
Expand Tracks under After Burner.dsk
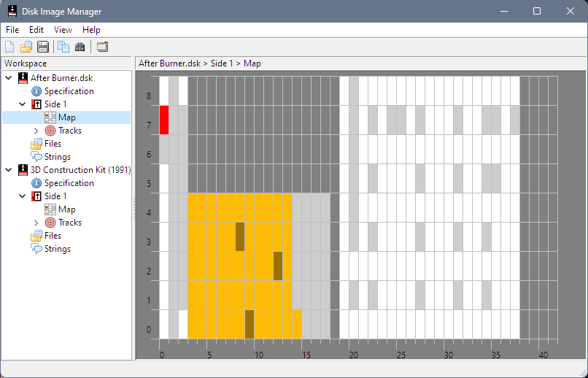click(x=36, y=131)
